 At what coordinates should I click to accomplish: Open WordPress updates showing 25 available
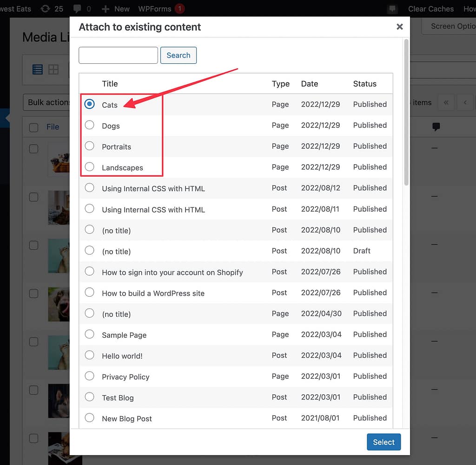(x=52, y=8)
